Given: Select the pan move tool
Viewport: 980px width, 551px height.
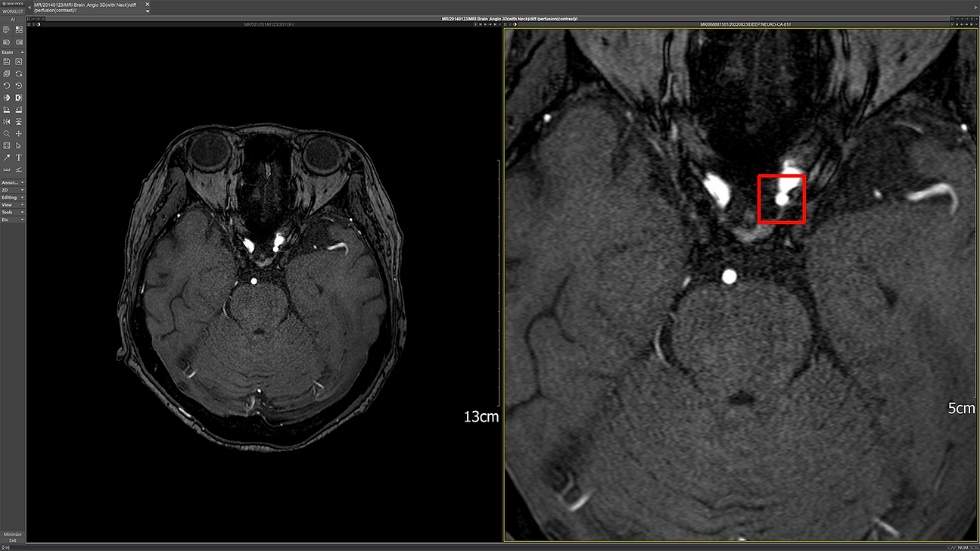Looking at the screenshot, I should click(x=19, y=133).
